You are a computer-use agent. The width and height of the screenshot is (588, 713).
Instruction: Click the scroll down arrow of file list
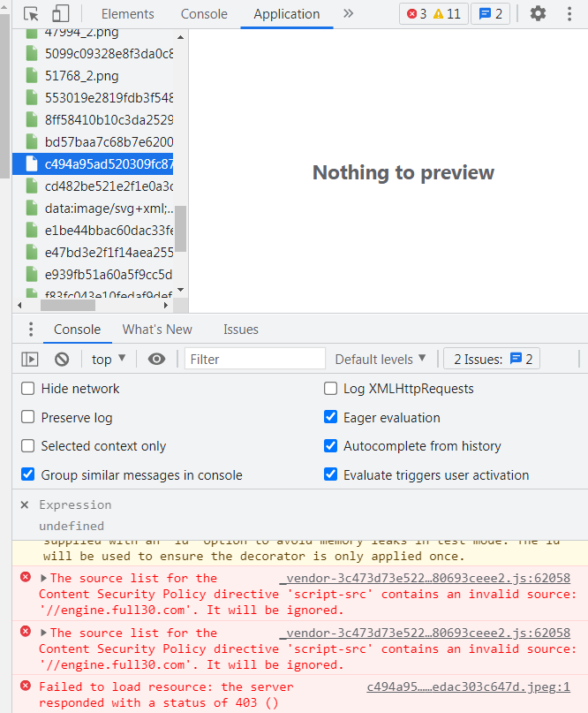180,290
